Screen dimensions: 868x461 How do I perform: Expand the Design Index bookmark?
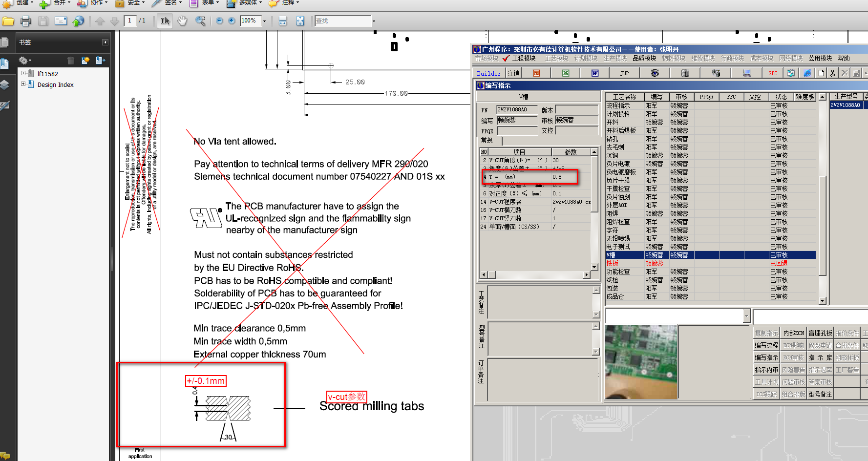pos(23,84)
